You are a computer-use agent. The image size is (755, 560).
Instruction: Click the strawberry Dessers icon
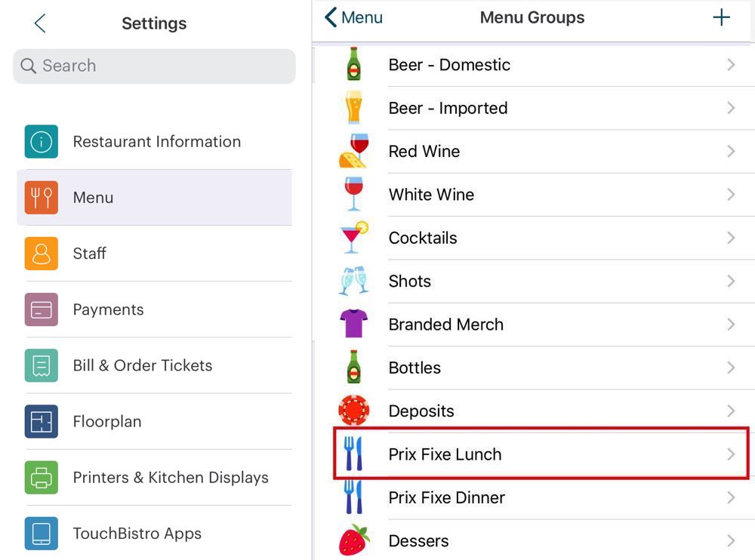point(353,540)
